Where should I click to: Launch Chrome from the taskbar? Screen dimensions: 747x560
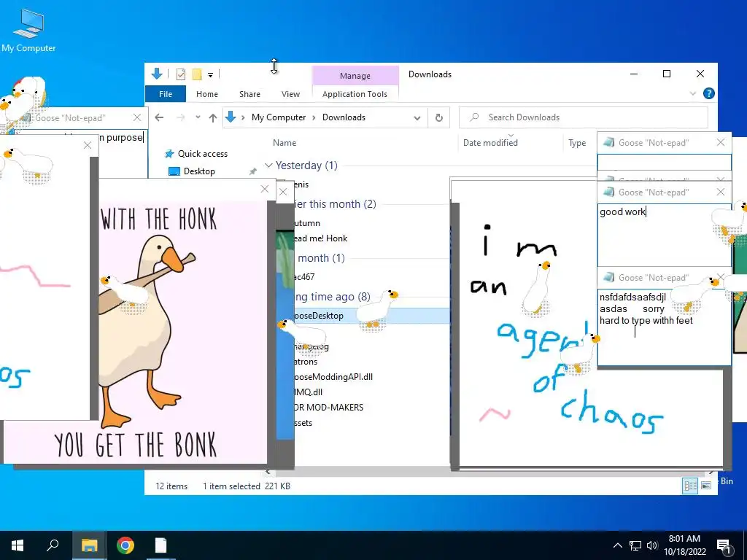125,545
